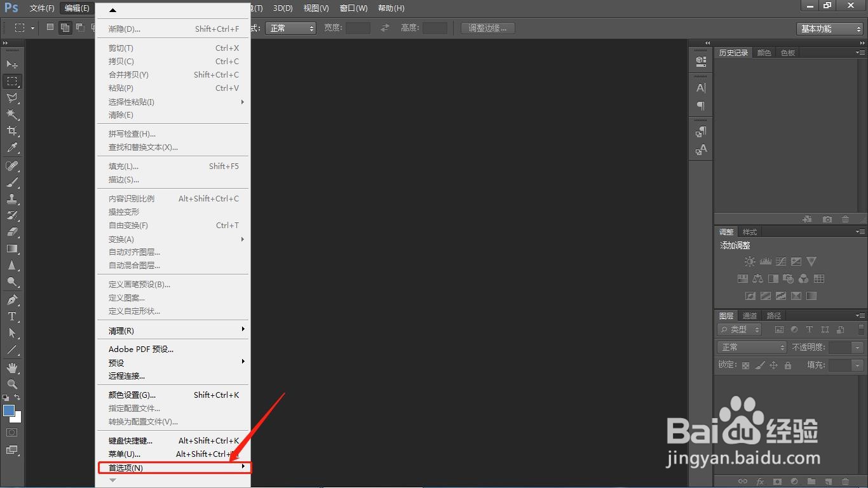
Task: Switch to the 通道 tab
Action: coord(750,316)
